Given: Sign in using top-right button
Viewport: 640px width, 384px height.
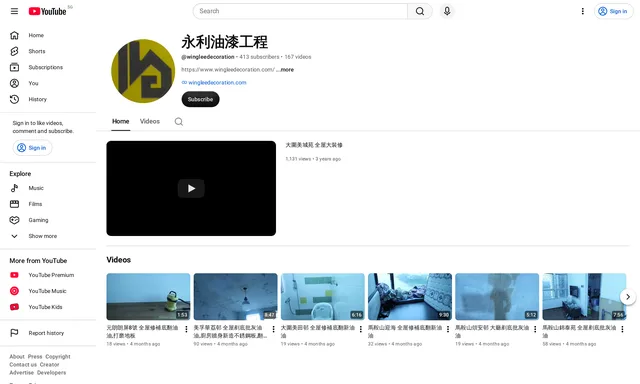Looking at the screenshot, I should [x=613, y=11].
